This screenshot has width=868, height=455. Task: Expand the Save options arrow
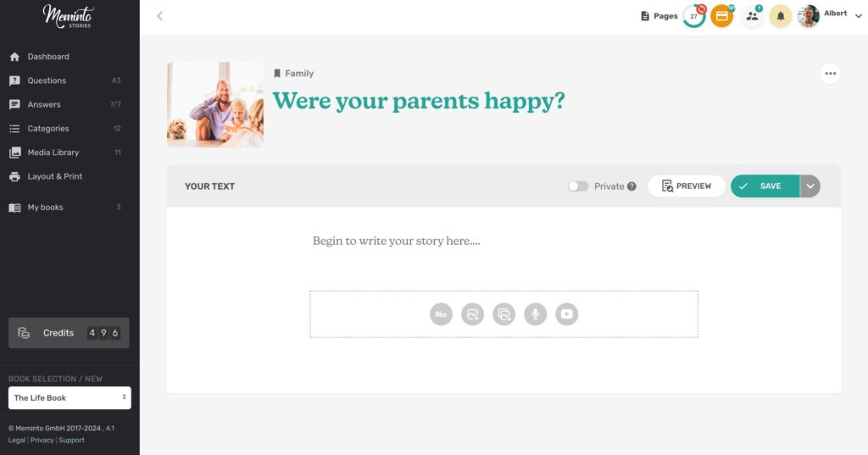[810, 186]
